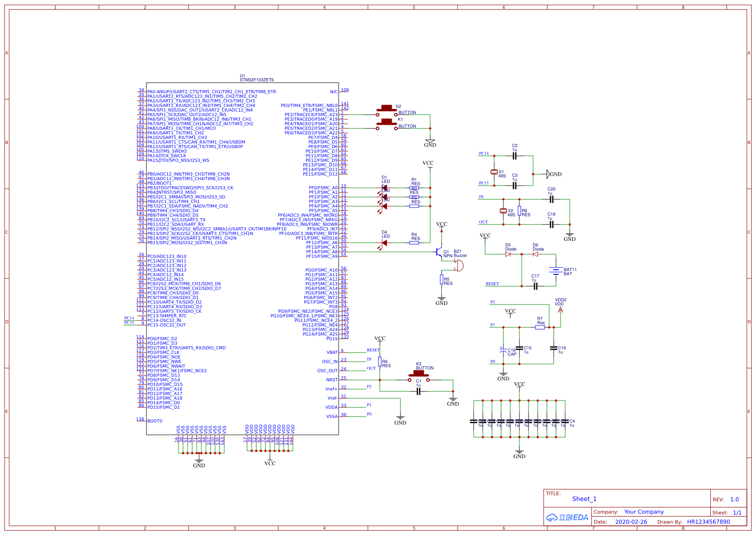Click the STM32F103ZET6 part name
756x535 pixels.
tap(257, 80)
